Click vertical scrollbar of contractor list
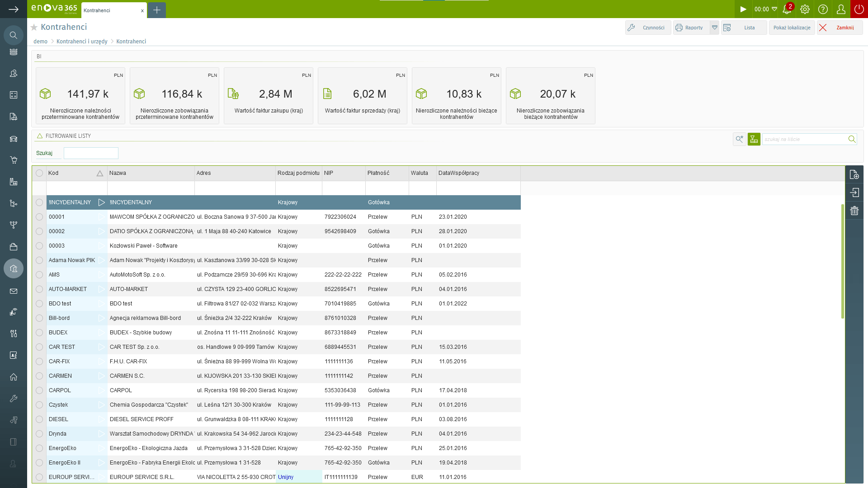 click(843, 261)
